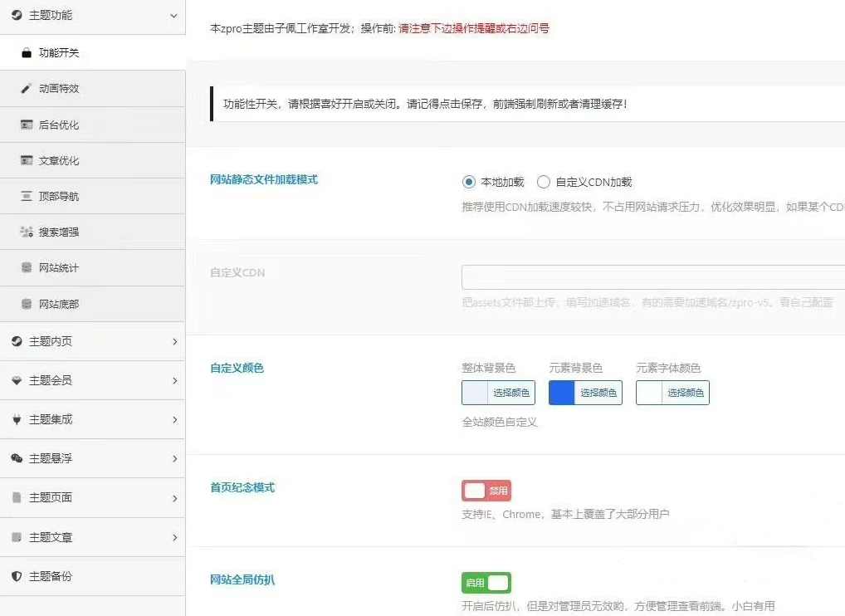Image resolution: width=845 pixels, height=616 pixels.
Task: Click the 网站底部 icon
Action: pos(26,303)
